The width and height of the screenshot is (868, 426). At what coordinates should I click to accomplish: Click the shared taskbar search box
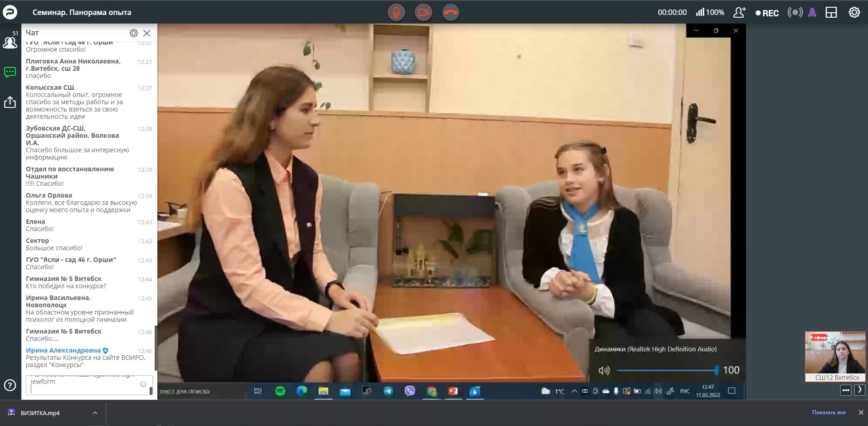click(x=202, y=391)
